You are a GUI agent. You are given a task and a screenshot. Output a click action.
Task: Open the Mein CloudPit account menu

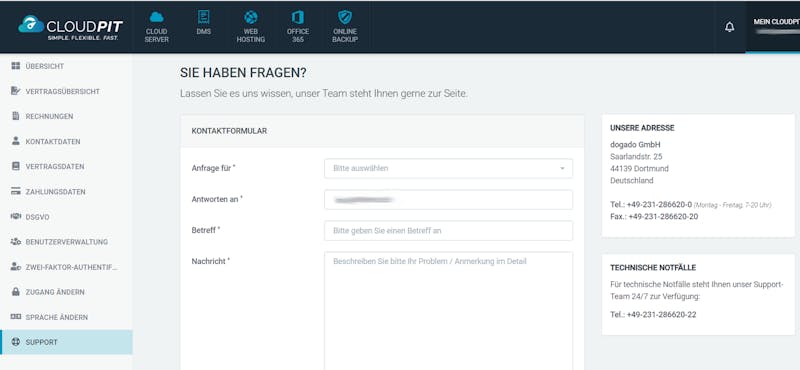[x=772, y=27]
